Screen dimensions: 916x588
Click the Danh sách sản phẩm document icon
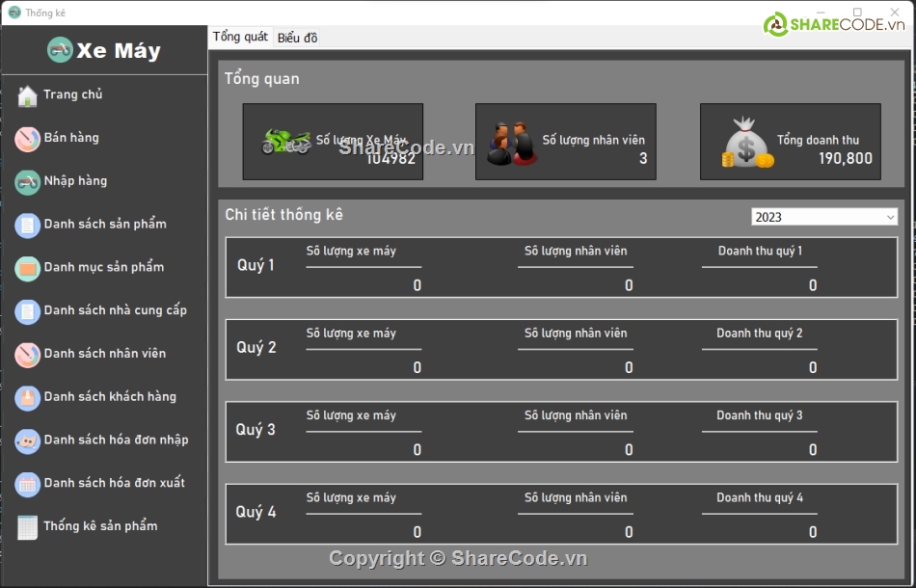click(27, 225)
